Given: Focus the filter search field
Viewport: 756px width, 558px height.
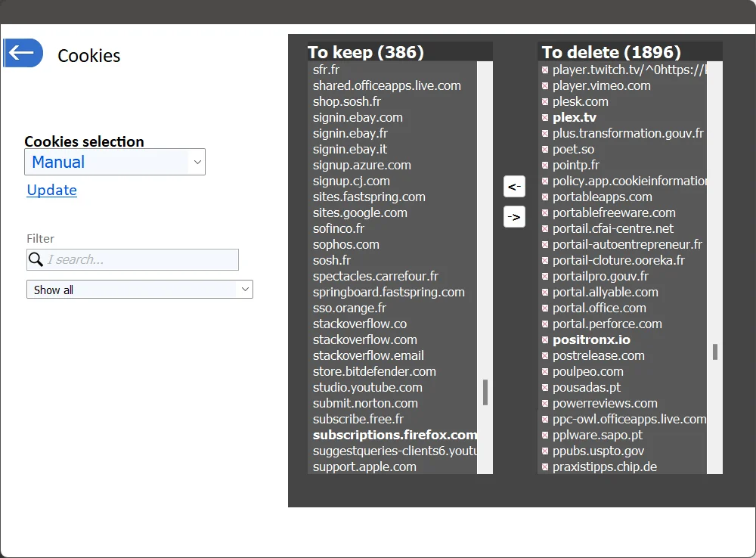Looking at the screenshot, I should click(132, 259).
